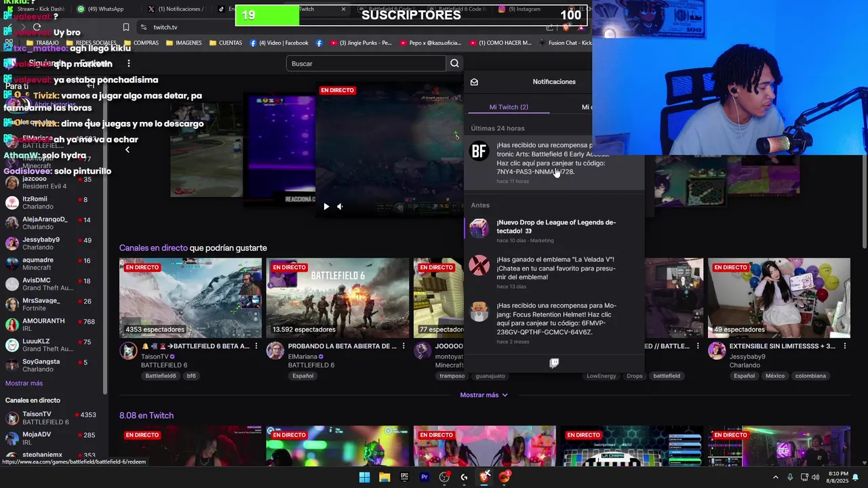Select the Mi Twitch (2) notifications tab

[x=509, y=107]
